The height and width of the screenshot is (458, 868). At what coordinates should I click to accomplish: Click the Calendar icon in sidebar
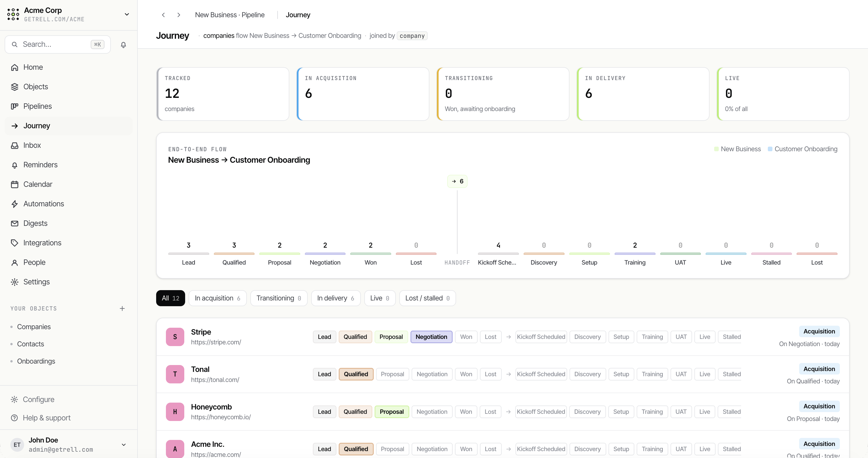point(14,185)
